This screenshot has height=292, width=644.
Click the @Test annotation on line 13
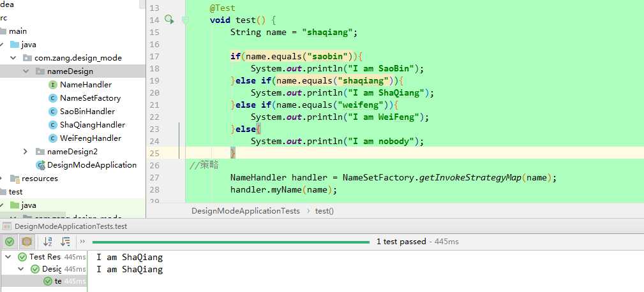click(222, 8)
